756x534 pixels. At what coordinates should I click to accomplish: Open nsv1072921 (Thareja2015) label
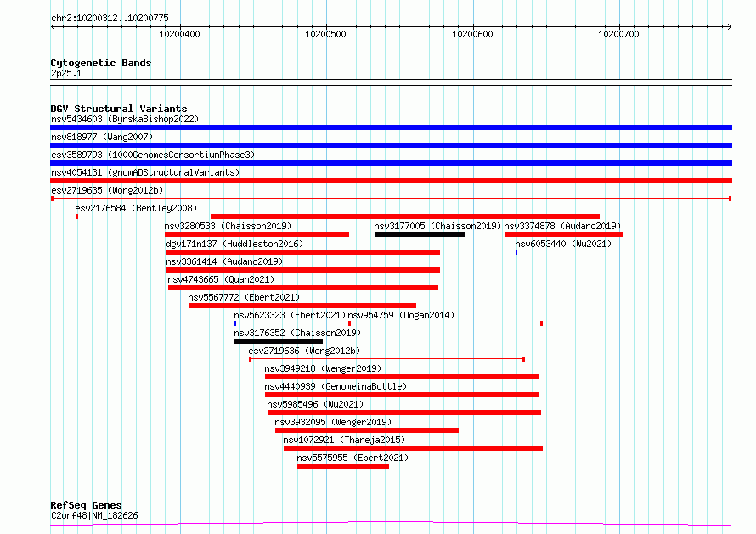click(x=344, y=440)
